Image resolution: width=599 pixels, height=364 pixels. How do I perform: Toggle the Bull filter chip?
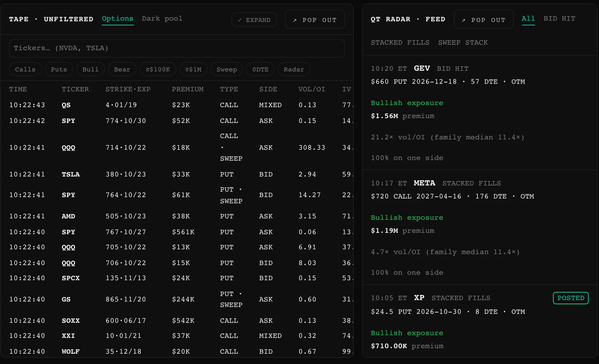pyautogui.click(x=90, y=69)
